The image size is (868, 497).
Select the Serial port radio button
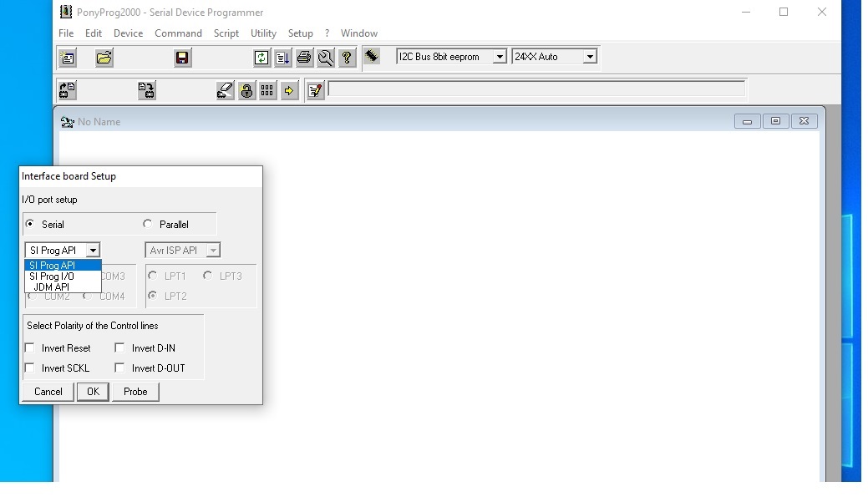pos(30,224)
